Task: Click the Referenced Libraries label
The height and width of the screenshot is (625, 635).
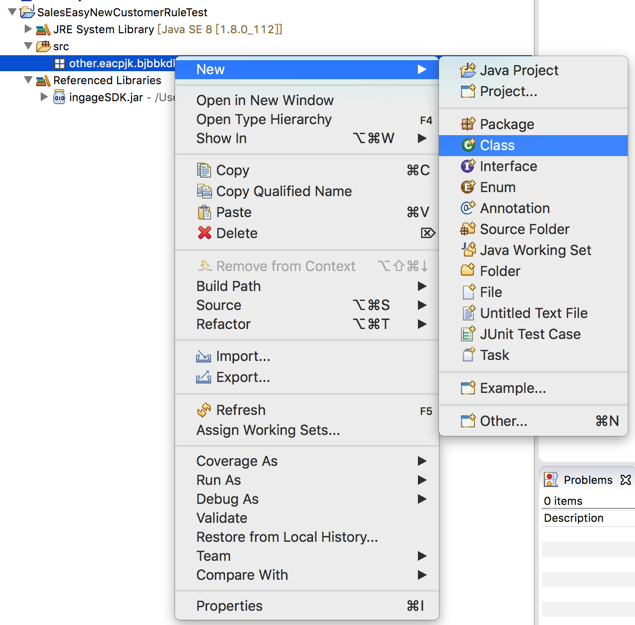Action: 107,80
